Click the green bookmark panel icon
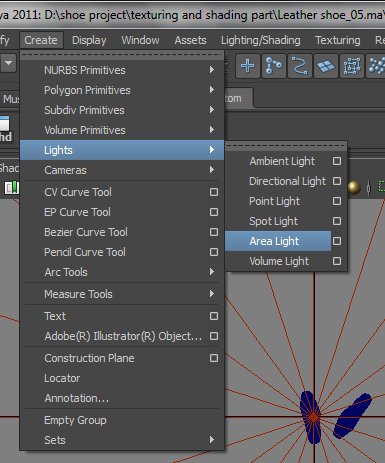The width and height of the screenshot is (385, 463). [x=12, y=187]
